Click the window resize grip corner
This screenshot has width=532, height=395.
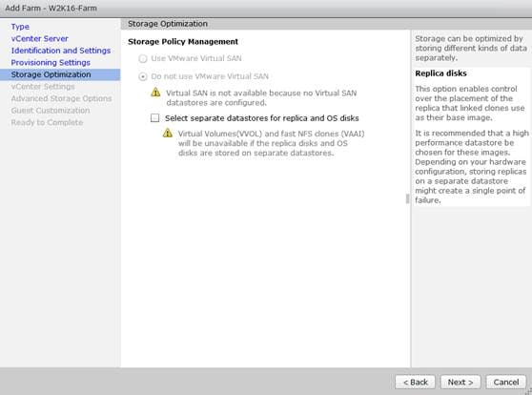tap(528, 391)
